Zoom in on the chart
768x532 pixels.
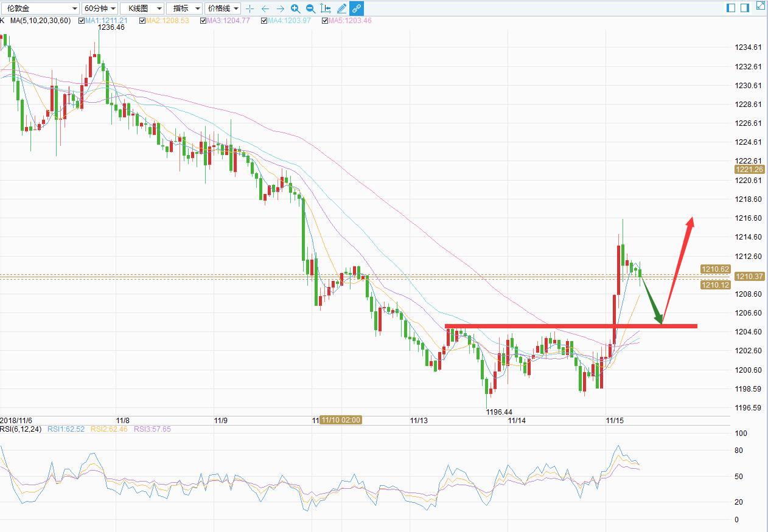tap(295, 9)
